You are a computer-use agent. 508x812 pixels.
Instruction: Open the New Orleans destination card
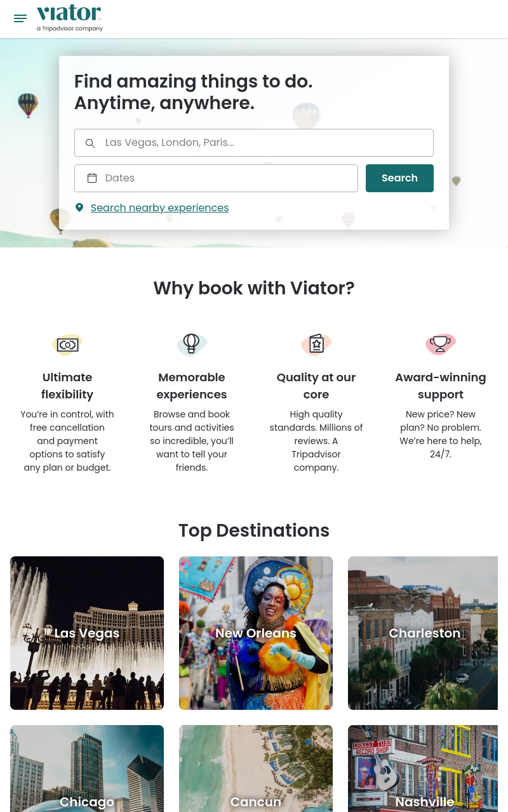click(256, 633)
